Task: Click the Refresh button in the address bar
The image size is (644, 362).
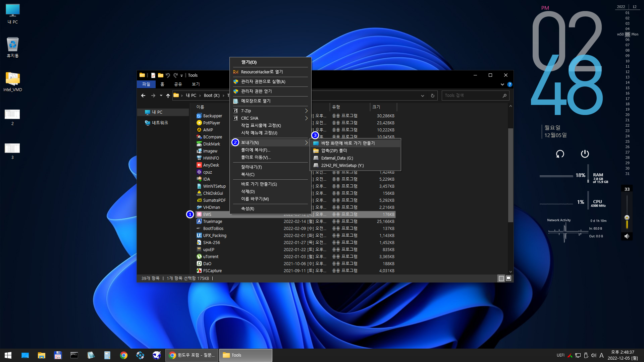Action: point(433,96)
